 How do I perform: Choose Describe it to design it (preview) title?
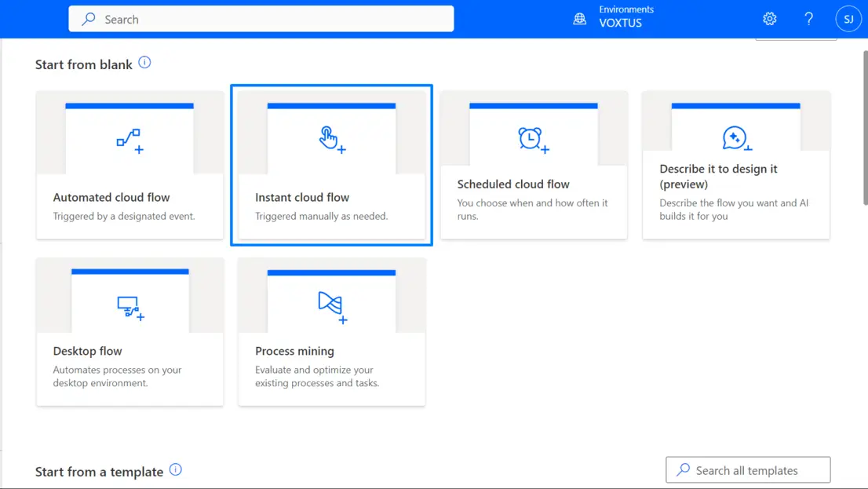coord(718,177)
